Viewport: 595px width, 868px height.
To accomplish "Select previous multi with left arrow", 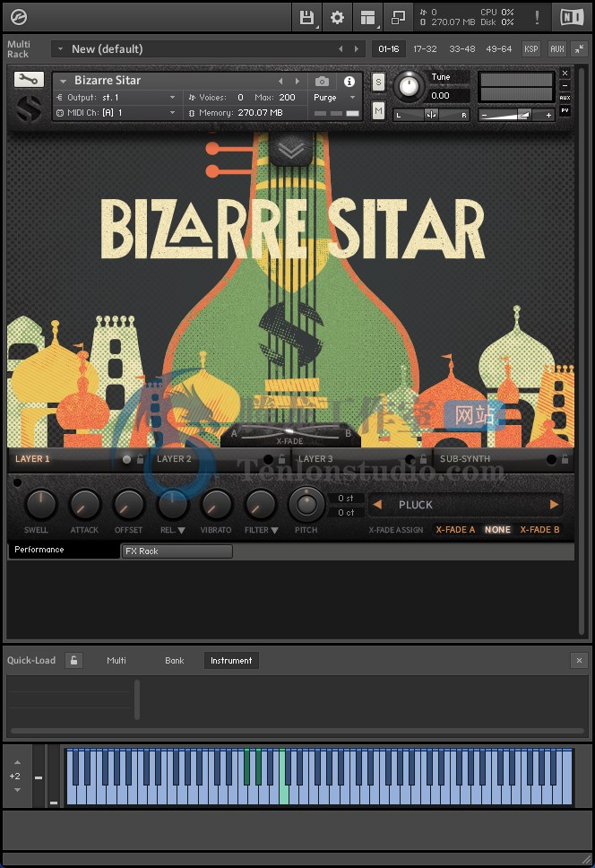I will tap(341, 49).
